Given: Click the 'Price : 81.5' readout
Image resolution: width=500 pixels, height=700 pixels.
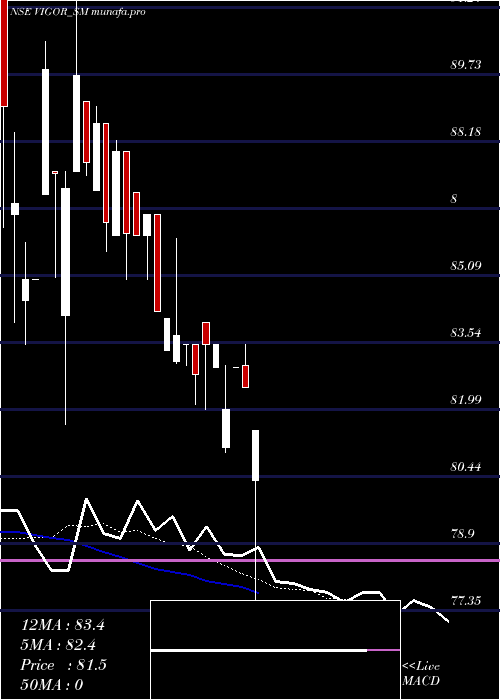Looking at the screenshot, I should pyautogui.click(x=63, y=665).
